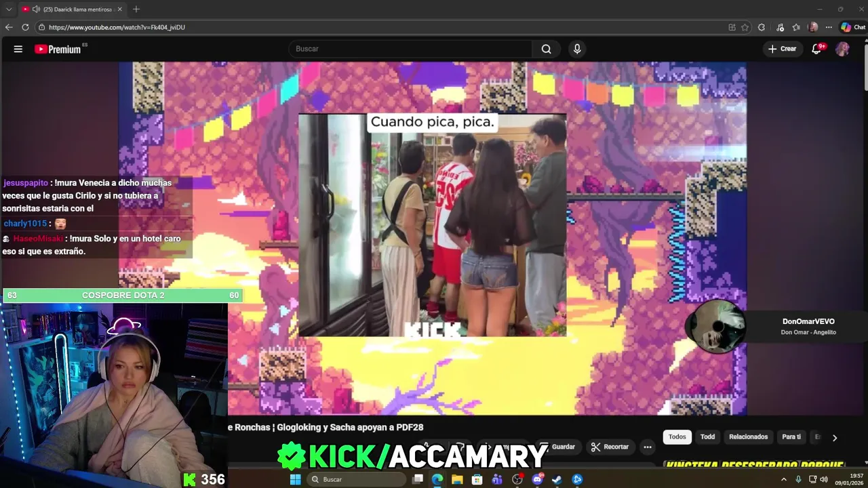Screen dimensions: 868x488
Task: Click the YouTube search magnifier button
Action: (x=546, y=49)
